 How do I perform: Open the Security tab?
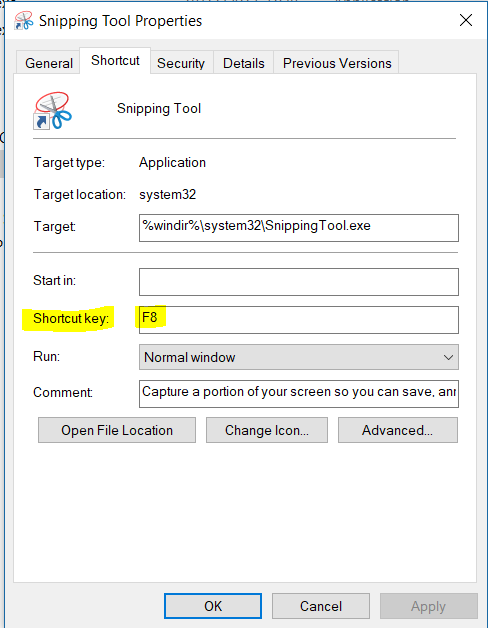(x=181, y=63)
